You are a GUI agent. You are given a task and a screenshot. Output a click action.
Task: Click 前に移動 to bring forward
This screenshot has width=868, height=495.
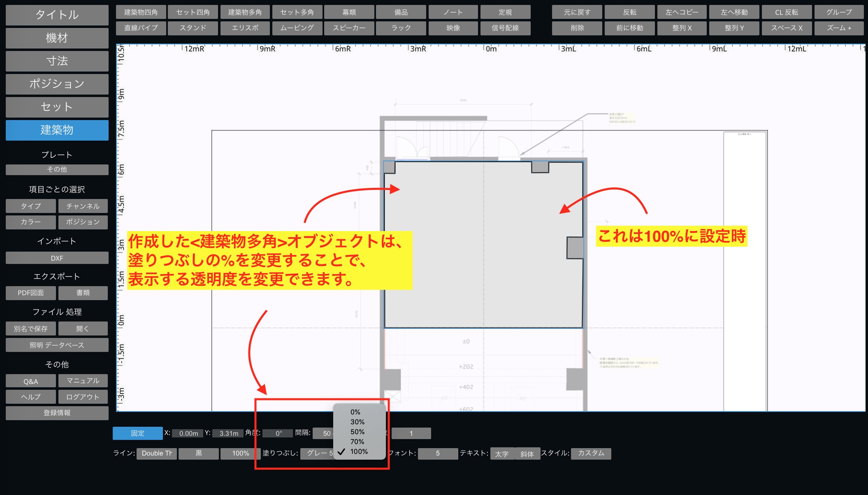tap(630, 28)
